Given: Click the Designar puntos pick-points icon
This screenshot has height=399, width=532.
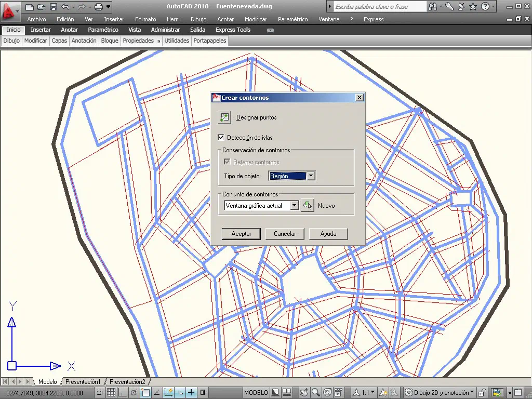Looking at the screenshot, I should click(224, 117).
